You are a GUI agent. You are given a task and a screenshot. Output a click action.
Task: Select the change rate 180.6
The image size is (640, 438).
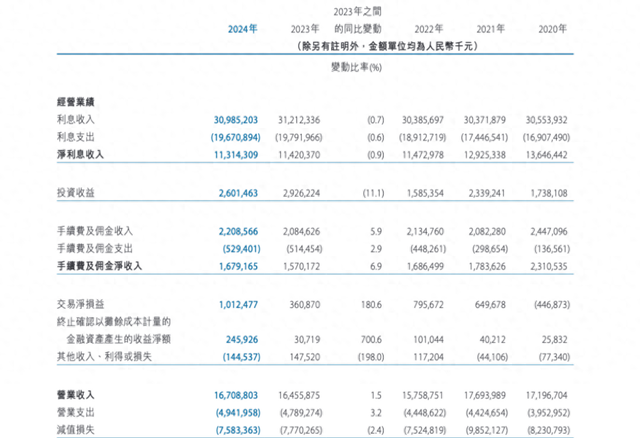pyautogui.click(x=371, y=305)
